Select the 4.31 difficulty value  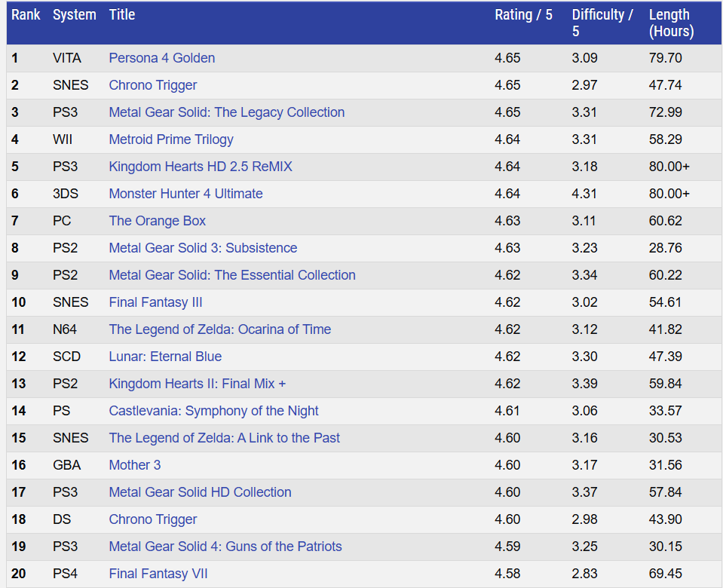click(584, 194)
